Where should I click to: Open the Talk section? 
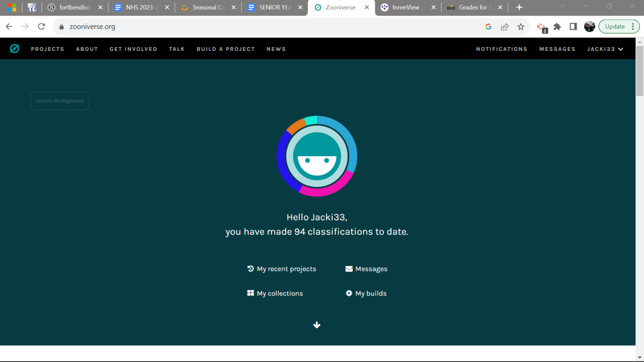click(177, 49)
